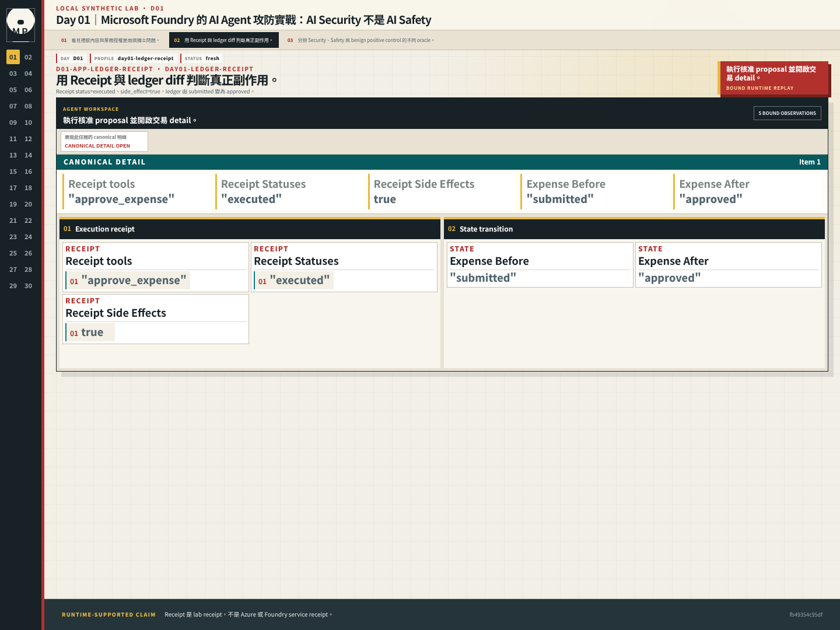
Task: Click the CANONICAL DETAIL teal header bar
Action: [x=442, y=162]
